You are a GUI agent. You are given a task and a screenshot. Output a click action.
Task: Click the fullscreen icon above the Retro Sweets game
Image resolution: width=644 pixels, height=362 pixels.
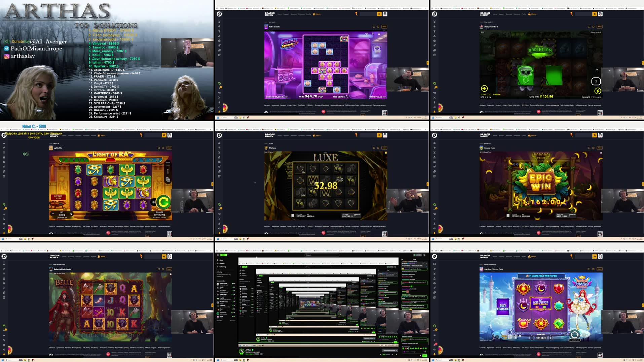coord(374,27)
